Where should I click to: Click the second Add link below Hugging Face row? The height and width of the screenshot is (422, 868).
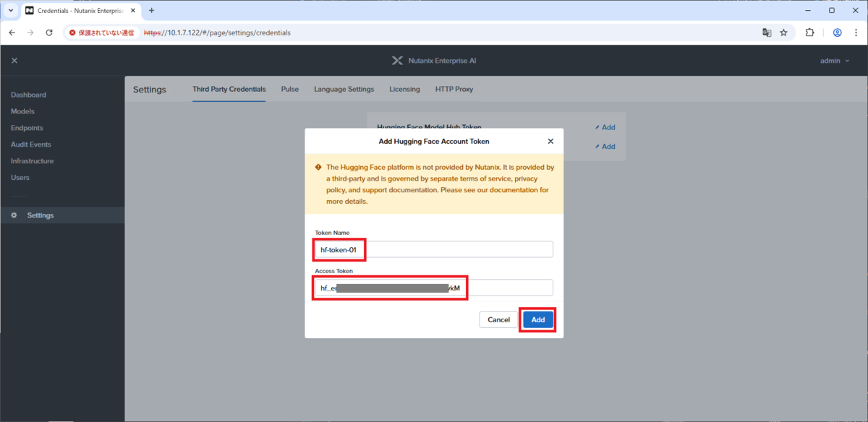pos(605,147)
